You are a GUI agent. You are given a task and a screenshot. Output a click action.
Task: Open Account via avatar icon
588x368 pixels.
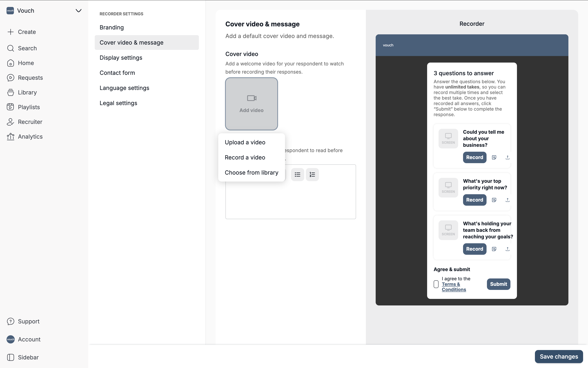[10, 339]
